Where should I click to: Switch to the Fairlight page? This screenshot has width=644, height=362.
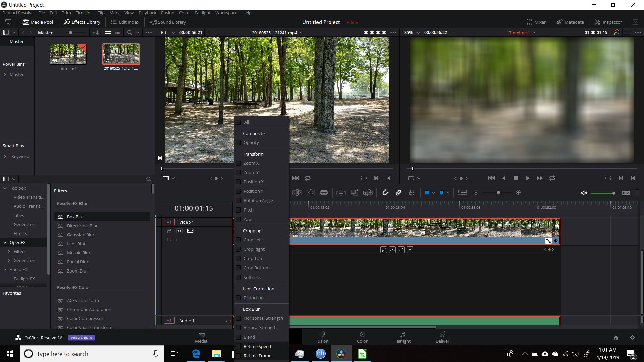point(402,337)
